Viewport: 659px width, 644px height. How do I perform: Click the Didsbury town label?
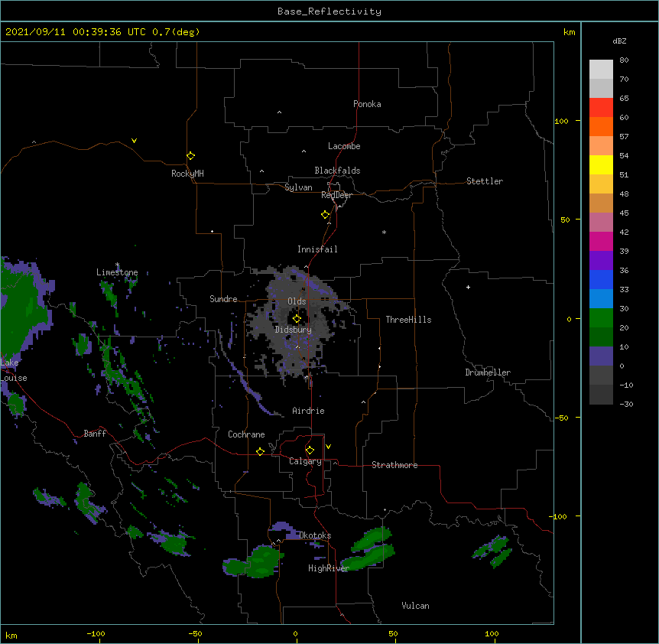click(x=293, y=330)
